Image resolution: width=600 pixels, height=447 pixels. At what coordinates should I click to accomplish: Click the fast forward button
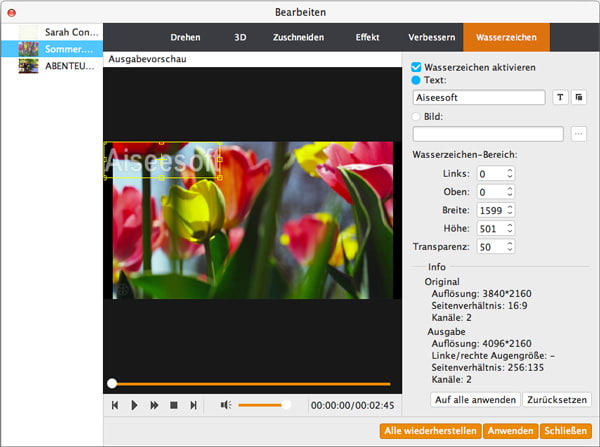[154, 405]
